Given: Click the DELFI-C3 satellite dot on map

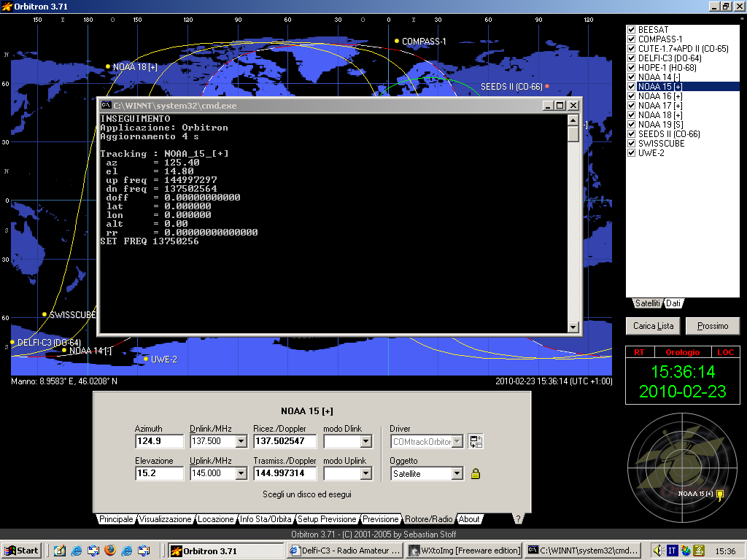Looking at the screenshot, I should (x=12, y=343).
